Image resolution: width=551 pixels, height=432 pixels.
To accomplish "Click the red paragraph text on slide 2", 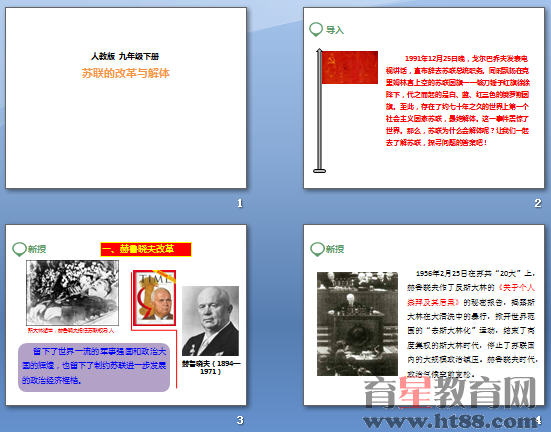I will 457,101.
